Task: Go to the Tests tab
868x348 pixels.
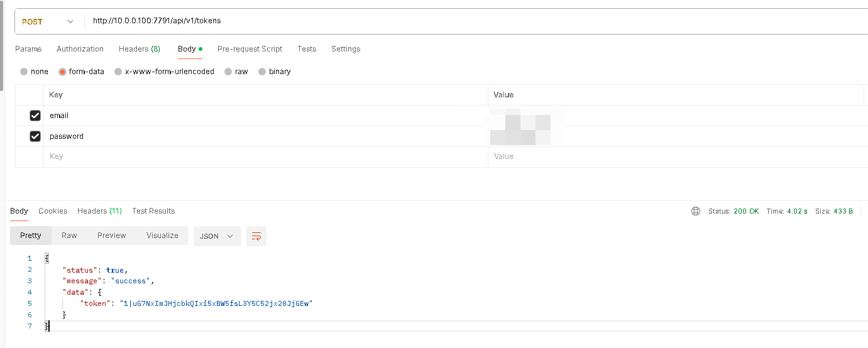Action: [307, 49]
